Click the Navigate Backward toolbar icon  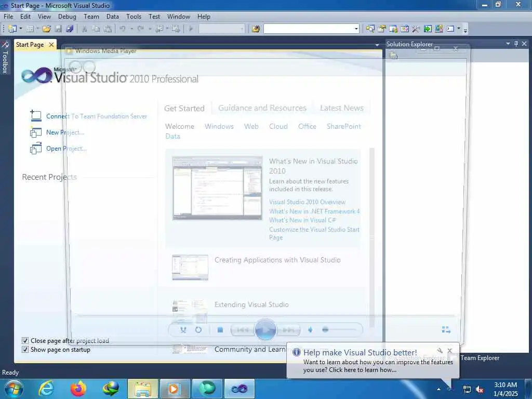tap(159, 29)
